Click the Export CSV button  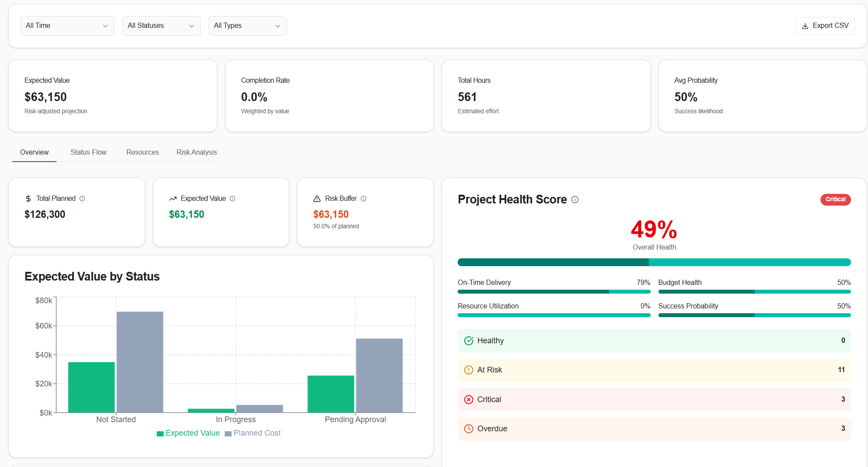(x=825, y=26)
